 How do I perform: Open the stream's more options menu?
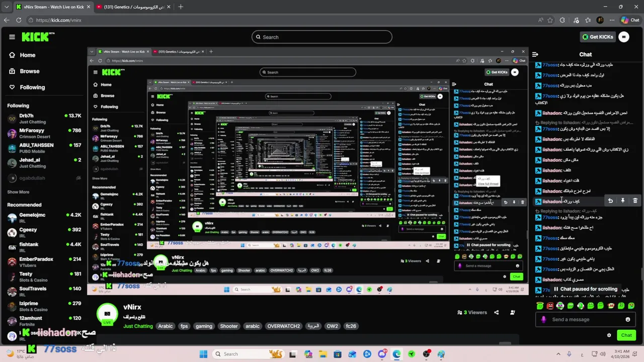(x=512, y=312)
